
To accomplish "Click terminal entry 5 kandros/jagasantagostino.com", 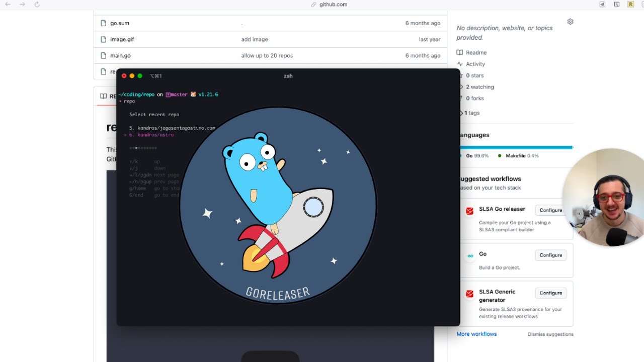I will click(x=172, y=128).
